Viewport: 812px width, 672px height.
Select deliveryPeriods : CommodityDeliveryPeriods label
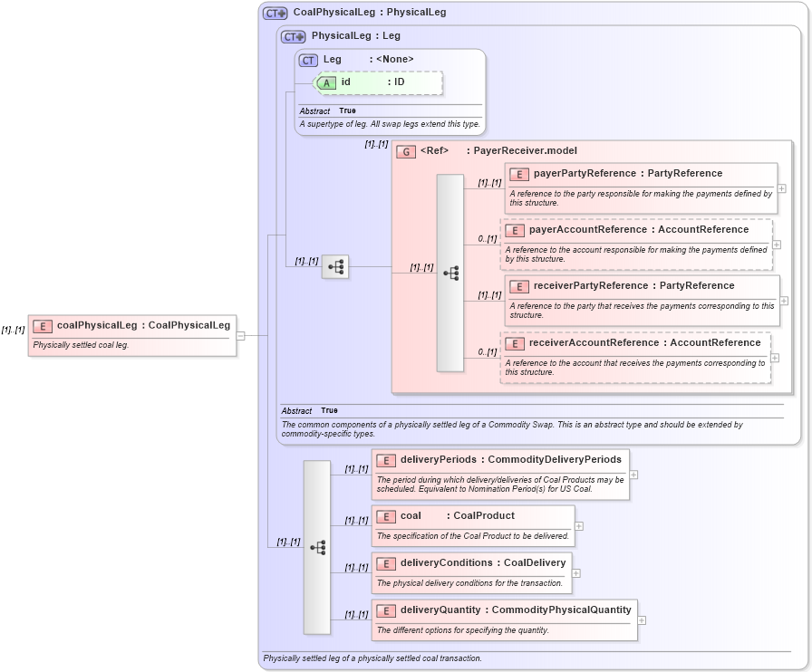point(510,460)
